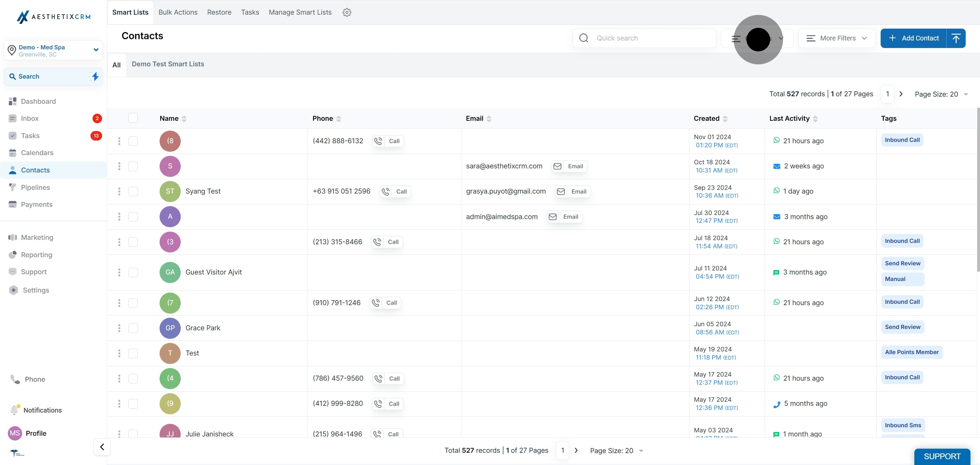Image resolution: width=980 pixels, height=465 pixels.
Task: Open Inbox in the sidebar
Action: pos(30,118)
